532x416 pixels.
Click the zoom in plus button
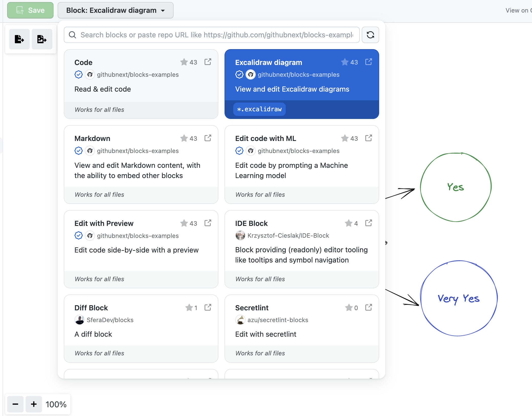34,404
